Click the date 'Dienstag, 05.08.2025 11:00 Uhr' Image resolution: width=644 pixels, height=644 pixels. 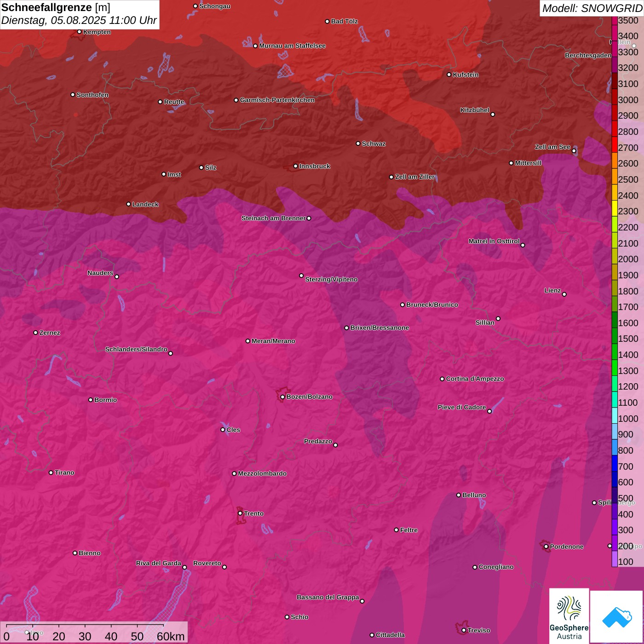[x=79, y=20]
